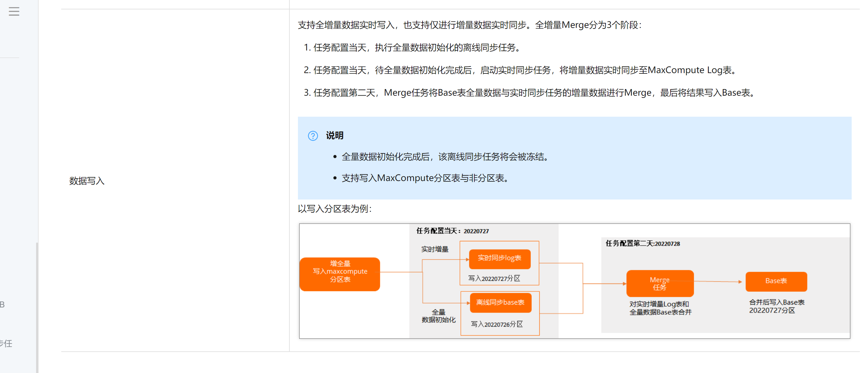Click the third step about Merge任务
This screenshot has width=868, height=373.
pos(530,93)
